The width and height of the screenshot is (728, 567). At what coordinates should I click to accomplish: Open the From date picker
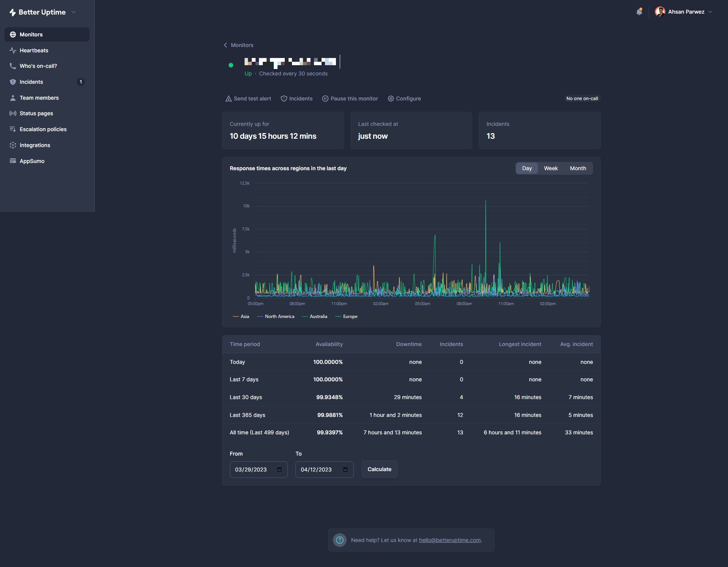coord(279,470)
